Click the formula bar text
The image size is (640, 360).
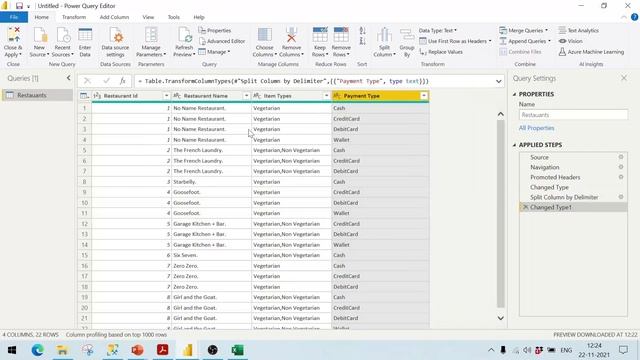click(x=284, y=81)
